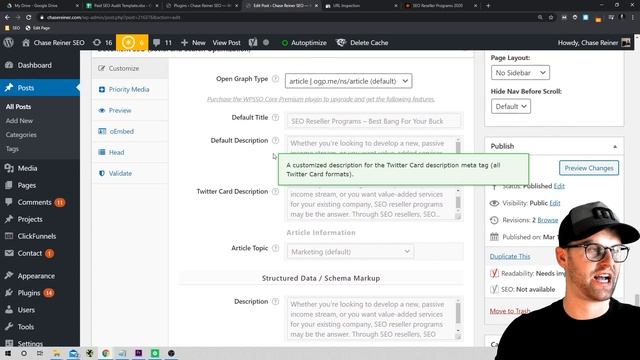This screenshot has width=640, height=360.
Task: Edit the post status
Action: [x=559, y=186]
